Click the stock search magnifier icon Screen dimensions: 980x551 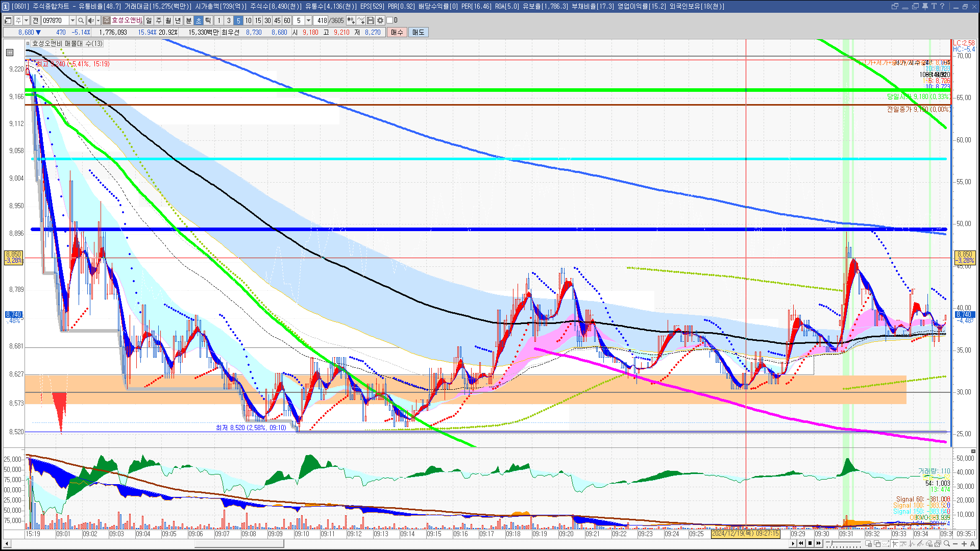click(x=81, y=20)
